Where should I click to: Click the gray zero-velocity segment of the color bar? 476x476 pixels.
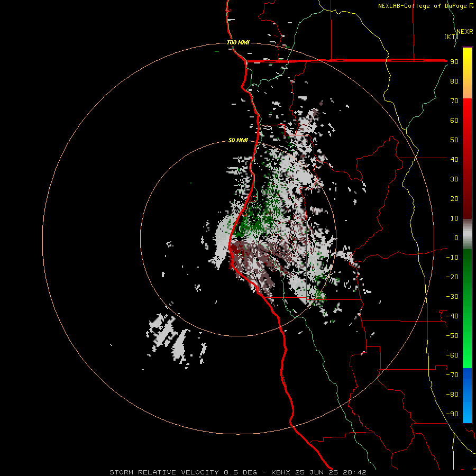click(x=467, y=234)
